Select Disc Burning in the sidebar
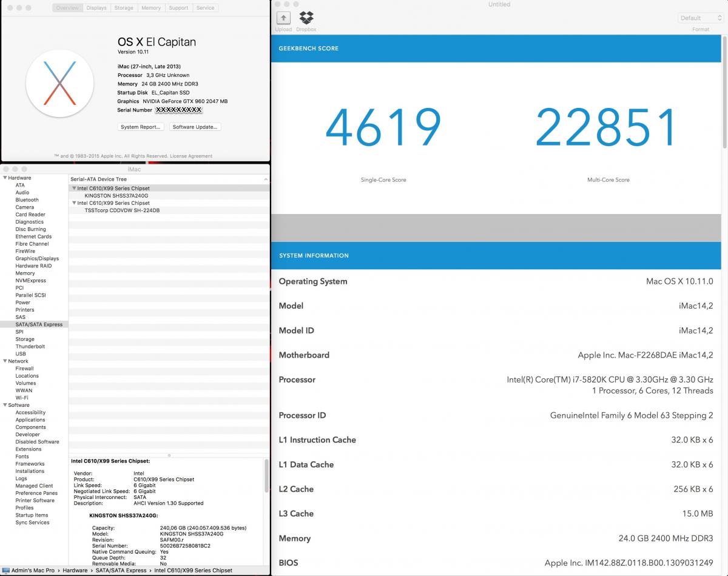728x576 pixels. tap(31, 229)
